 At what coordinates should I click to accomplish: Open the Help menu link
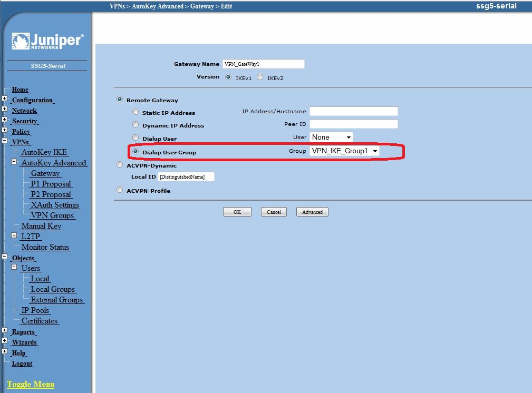coord(18,352)
